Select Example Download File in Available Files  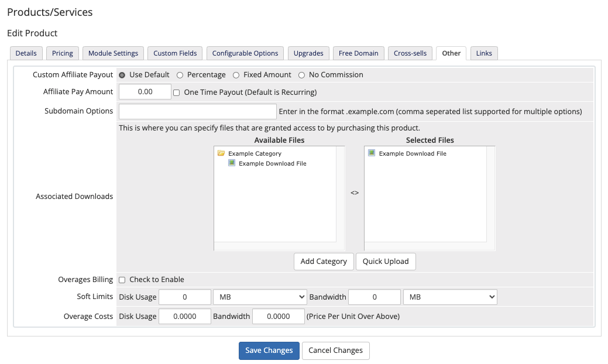(273, 164)
